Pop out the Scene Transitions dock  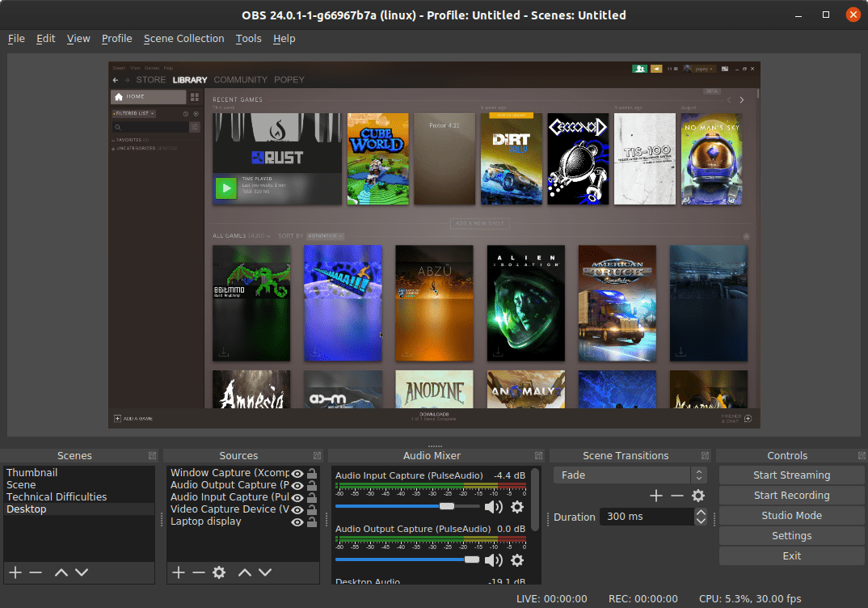pos(706,456)
